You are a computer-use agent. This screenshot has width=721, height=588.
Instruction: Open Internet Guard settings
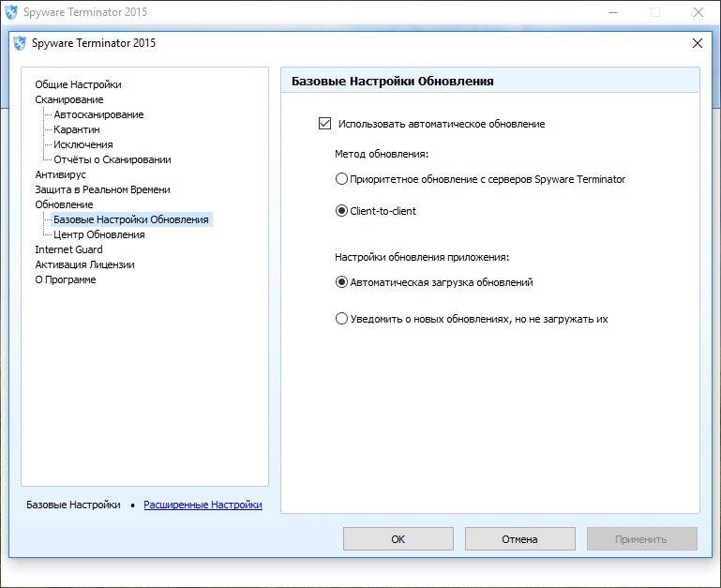coord(68,249)
